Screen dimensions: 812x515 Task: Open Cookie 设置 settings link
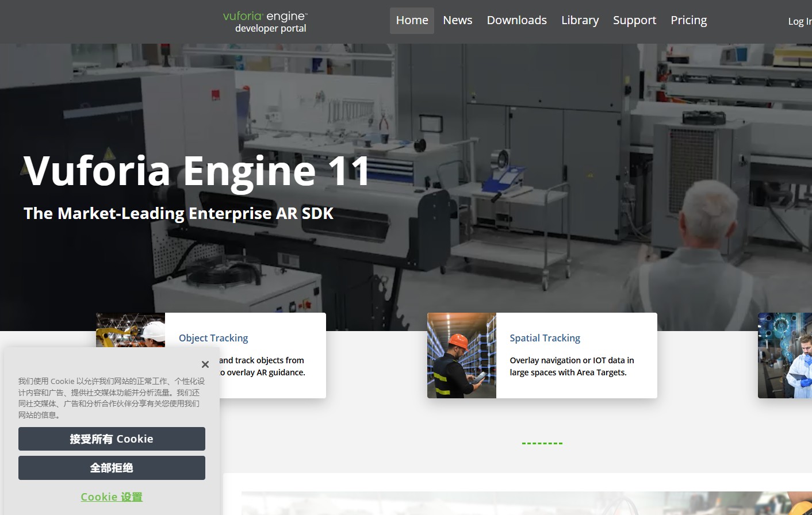[x=112, y=497]
